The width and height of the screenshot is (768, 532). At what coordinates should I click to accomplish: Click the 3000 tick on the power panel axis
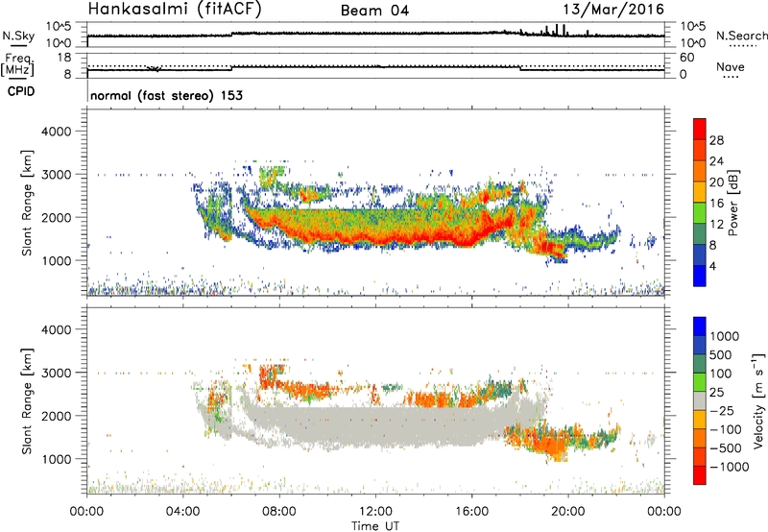(x=57, y=175)
